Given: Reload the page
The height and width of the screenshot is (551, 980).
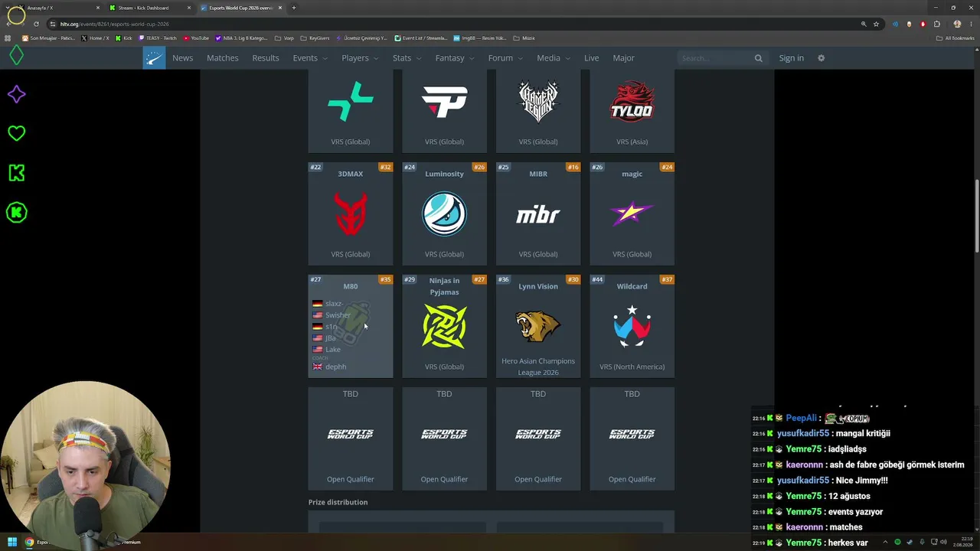Looking at the screenshot, I should pos(35,24).
